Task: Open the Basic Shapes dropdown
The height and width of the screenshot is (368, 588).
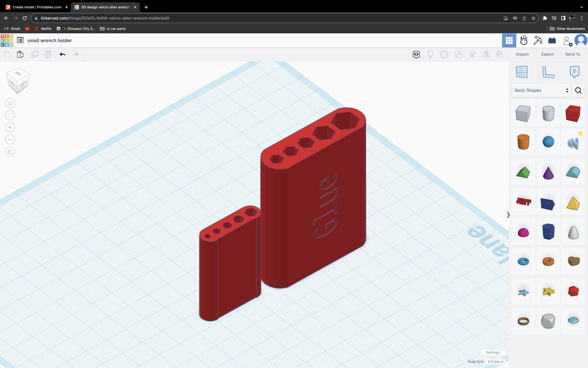Action: click(x=541, y=90)
